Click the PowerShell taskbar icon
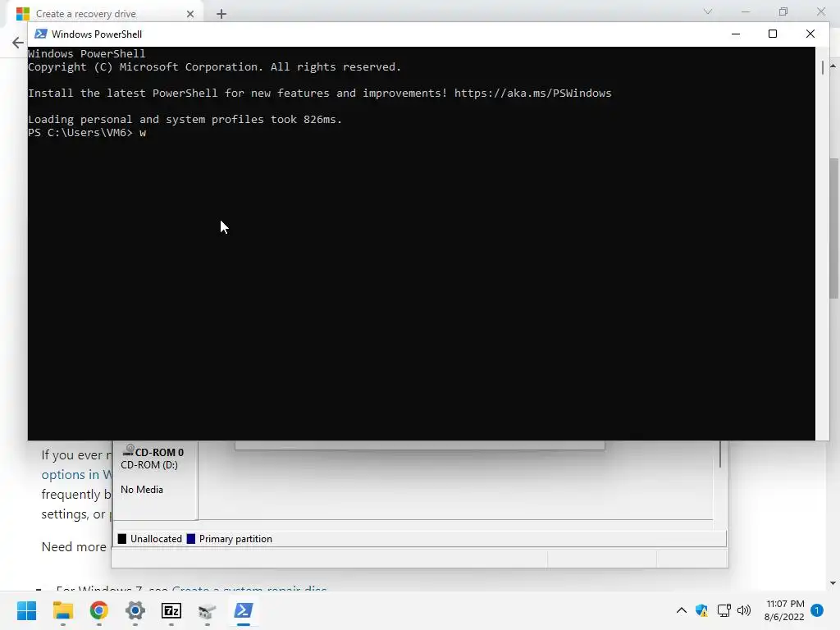 243,610
